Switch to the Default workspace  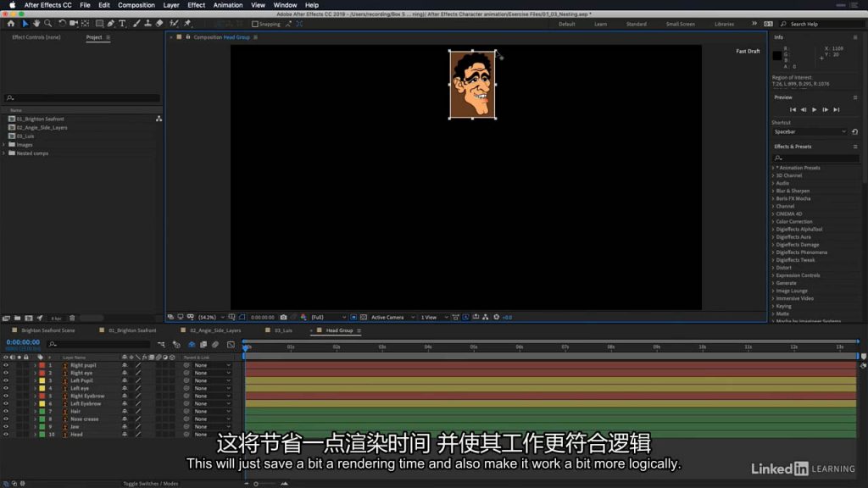(x=567, y=25)
